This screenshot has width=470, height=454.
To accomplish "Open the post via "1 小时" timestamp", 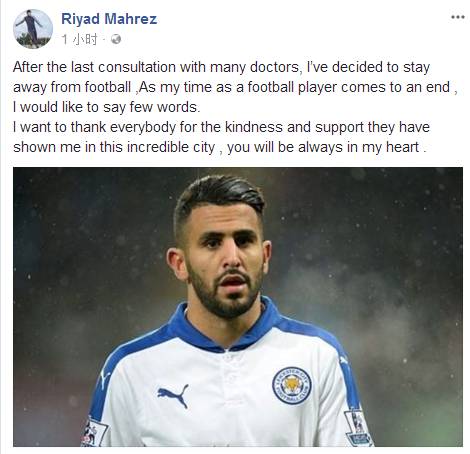I will click(79, 40).
